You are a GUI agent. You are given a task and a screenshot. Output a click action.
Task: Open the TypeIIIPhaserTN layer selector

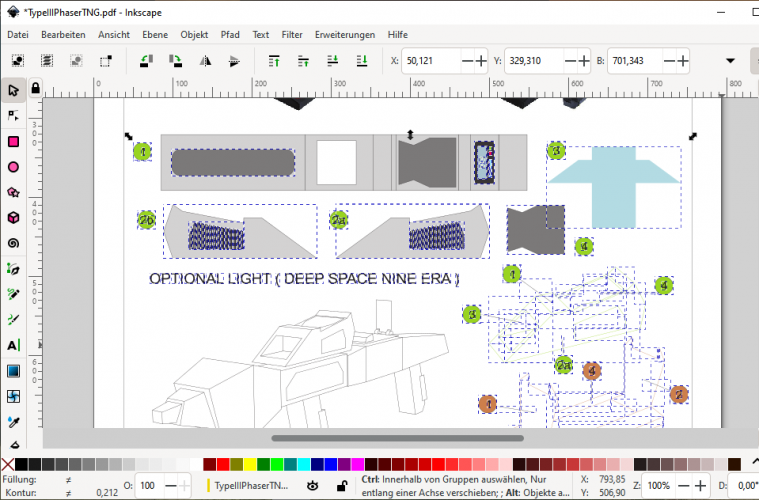248,485
